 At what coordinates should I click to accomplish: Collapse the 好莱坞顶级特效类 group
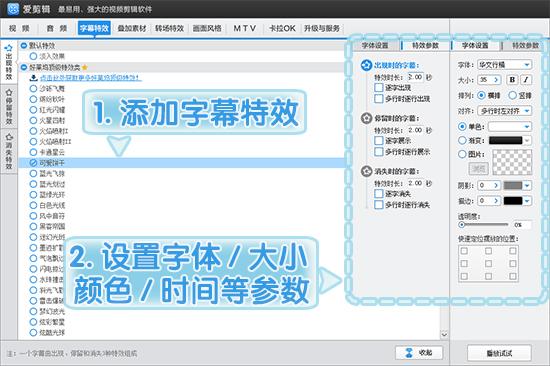pos(24,67)
